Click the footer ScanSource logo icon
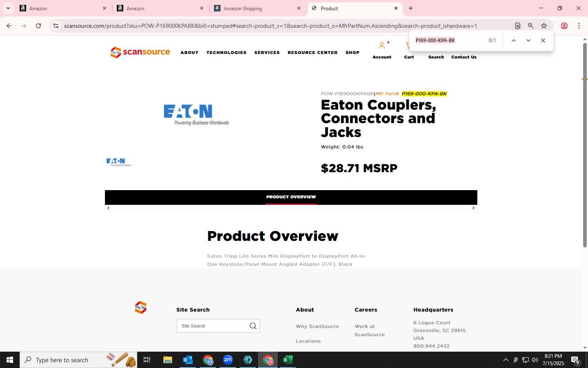Image resolution: width=588 pixels, height=368 pixels. click(140, 307)
